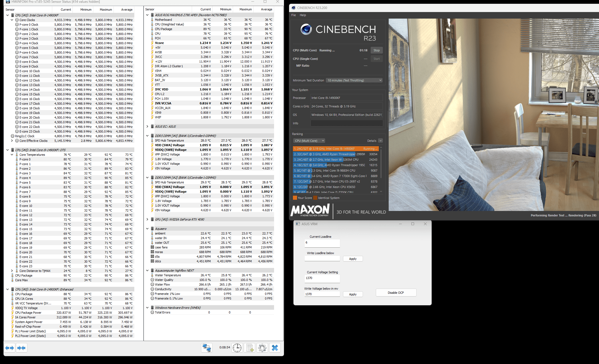Click the Write Voltage below in mv field
This screenshot has height=364, width=599.
pyautogui.click(x=322, y=294)
